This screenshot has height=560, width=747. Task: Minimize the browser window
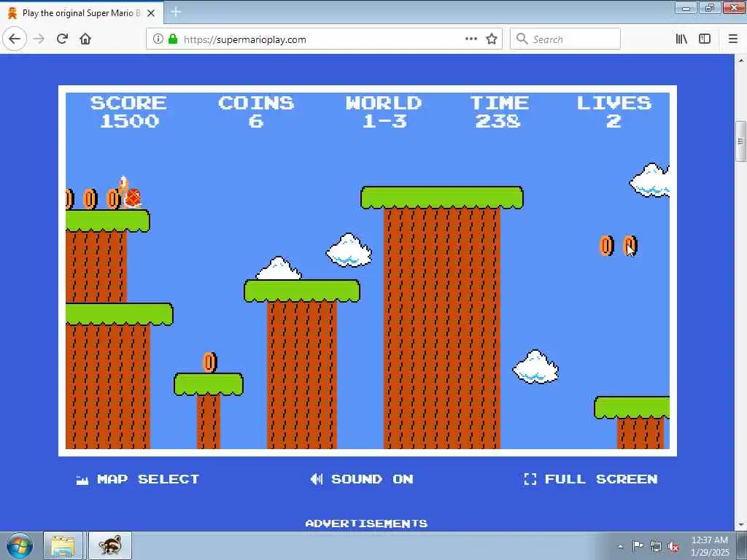coord(686,7)
